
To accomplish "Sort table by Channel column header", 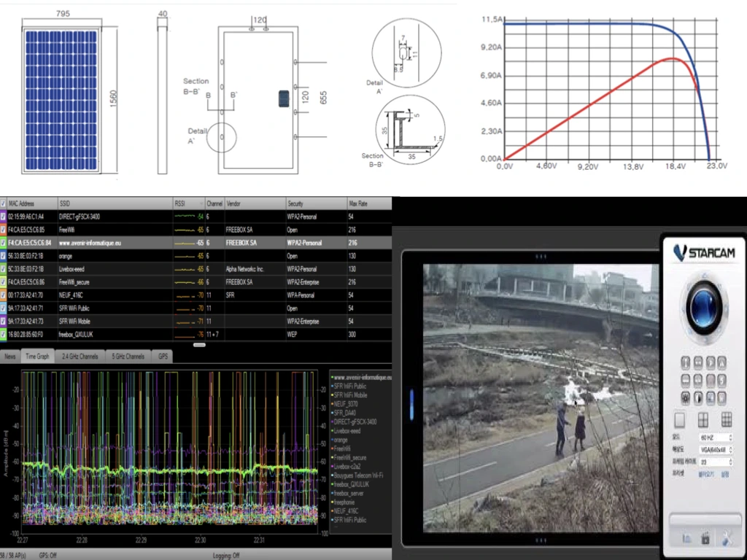I will click(x=215, y=204).
